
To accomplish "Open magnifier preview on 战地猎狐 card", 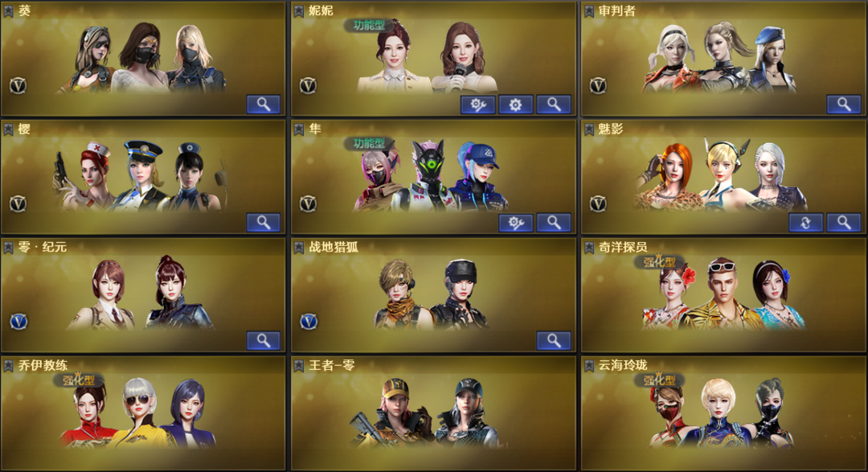I will click(x=554, y=341).
